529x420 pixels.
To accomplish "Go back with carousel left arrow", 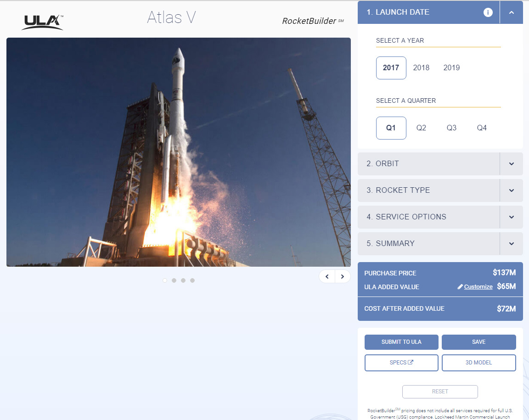I will click(327, 276).
